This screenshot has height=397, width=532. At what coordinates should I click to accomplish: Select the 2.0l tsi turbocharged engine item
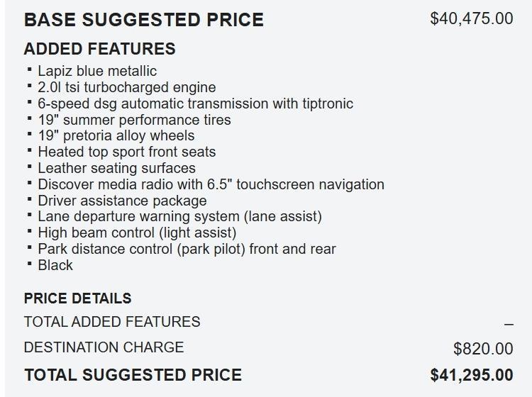click(126, 87)
